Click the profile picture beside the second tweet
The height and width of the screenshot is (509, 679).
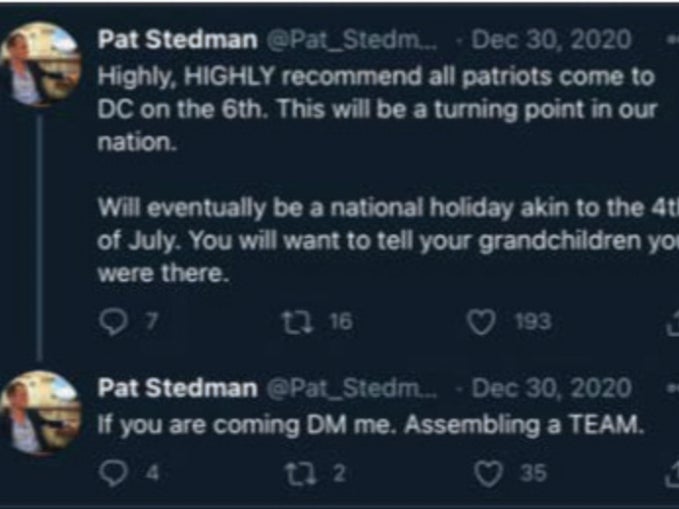[41, 408]
